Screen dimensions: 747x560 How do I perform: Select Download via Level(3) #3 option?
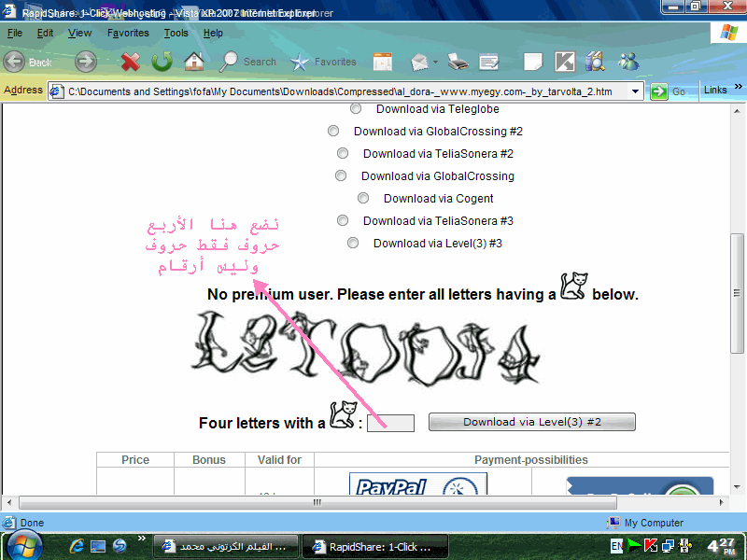353,243
